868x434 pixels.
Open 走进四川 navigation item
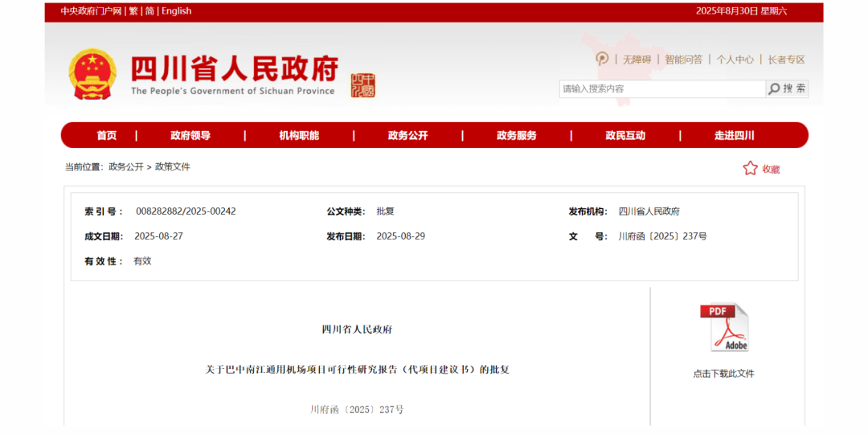tap(735, 135)
